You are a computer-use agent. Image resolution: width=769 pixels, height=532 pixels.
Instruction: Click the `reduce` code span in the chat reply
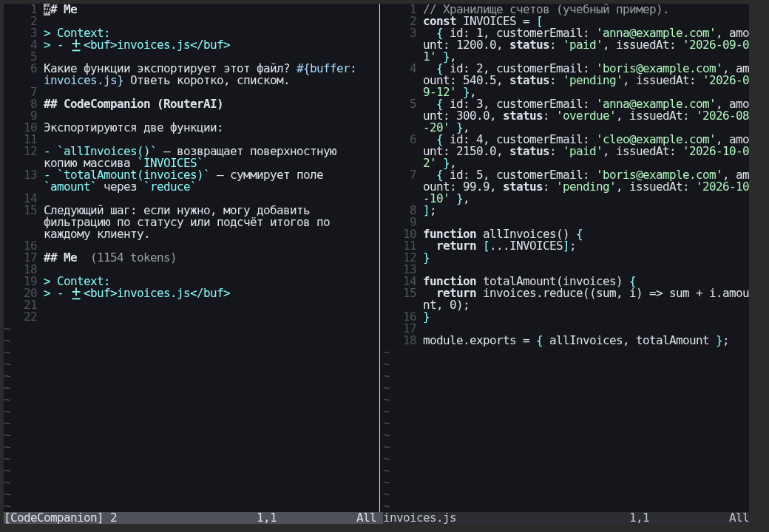pos(169,187)
